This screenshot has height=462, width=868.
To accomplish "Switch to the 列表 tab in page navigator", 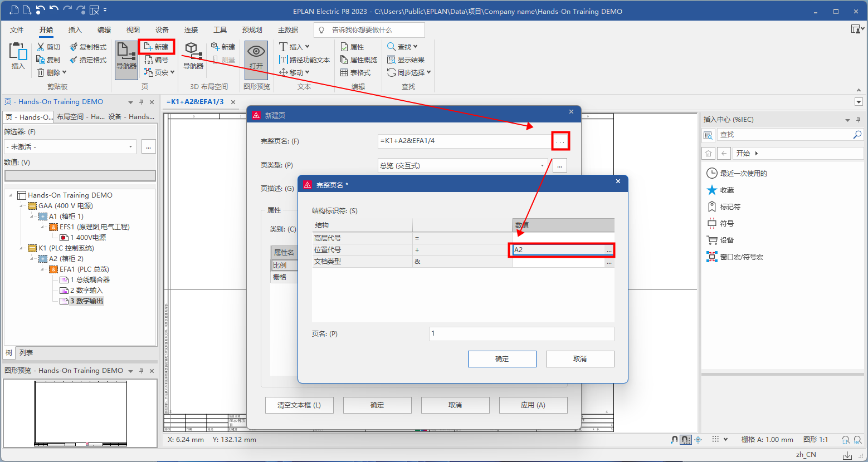I will (x=26, y=353).
